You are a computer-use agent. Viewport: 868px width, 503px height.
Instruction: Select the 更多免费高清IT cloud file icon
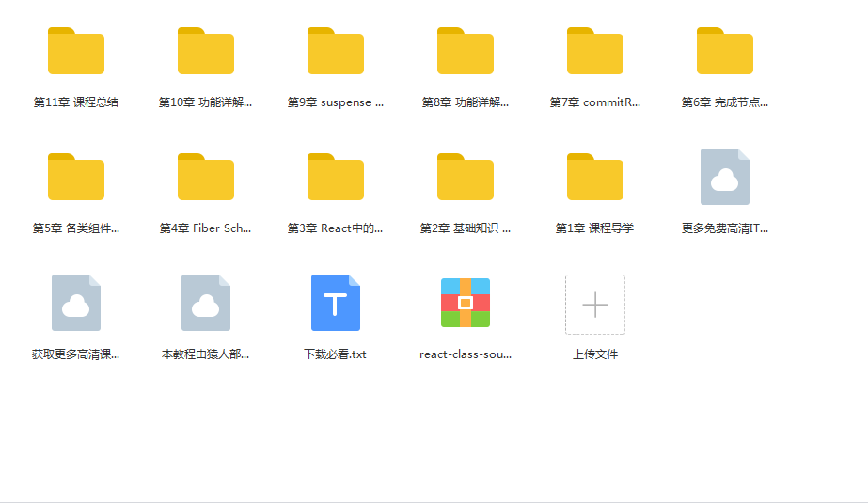point(725,178)
